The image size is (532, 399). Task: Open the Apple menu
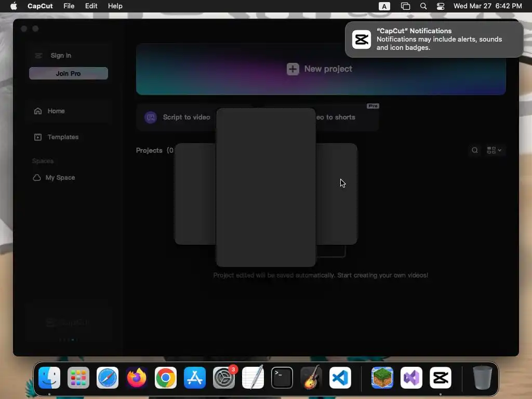point(14,6)
